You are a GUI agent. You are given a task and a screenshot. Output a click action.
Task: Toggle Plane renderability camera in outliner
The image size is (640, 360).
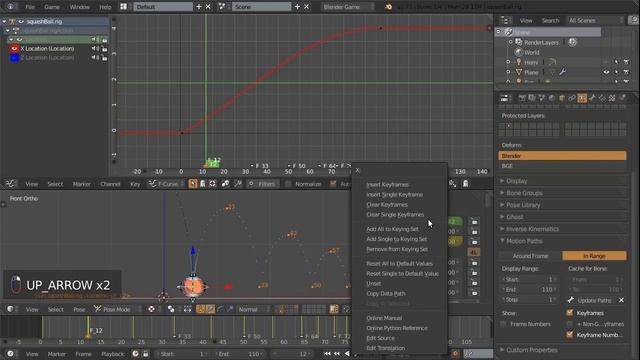coord(626,72)
